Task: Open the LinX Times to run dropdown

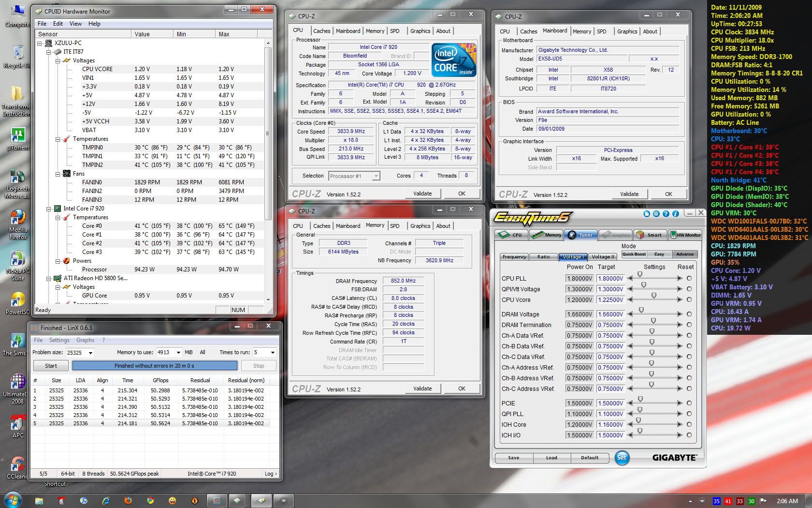Action: 273,352
